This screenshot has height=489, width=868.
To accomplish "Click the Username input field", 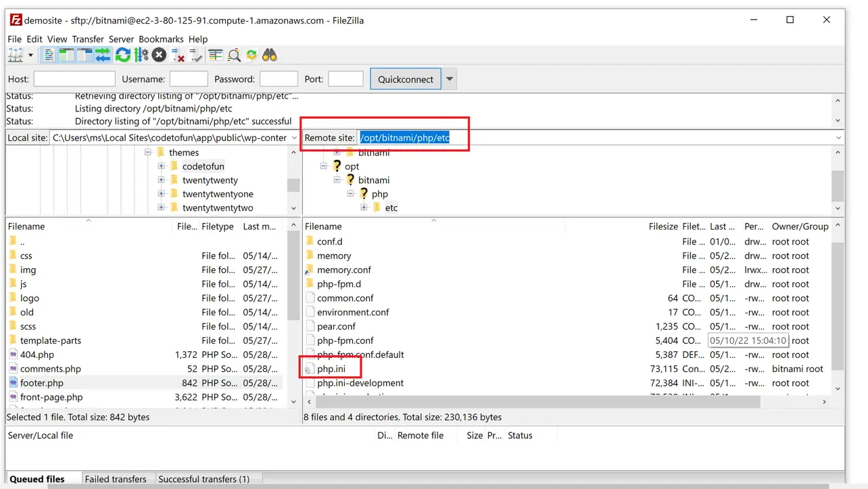I will tap(189, 79).
